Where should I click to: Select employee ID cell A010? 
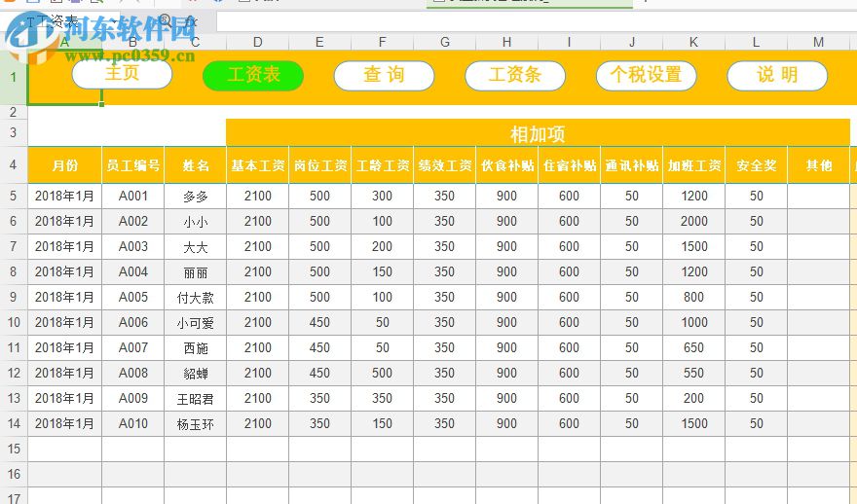pos(132,424)
